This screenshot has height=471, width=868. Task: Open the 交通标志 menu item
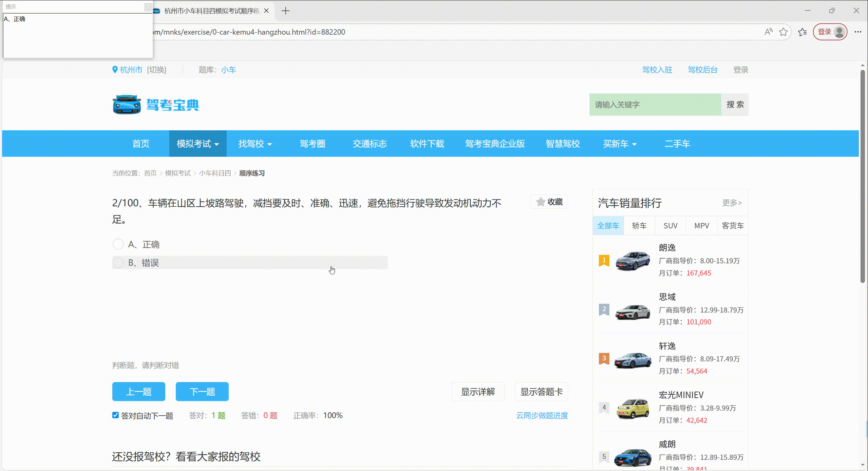coord(370,144)
